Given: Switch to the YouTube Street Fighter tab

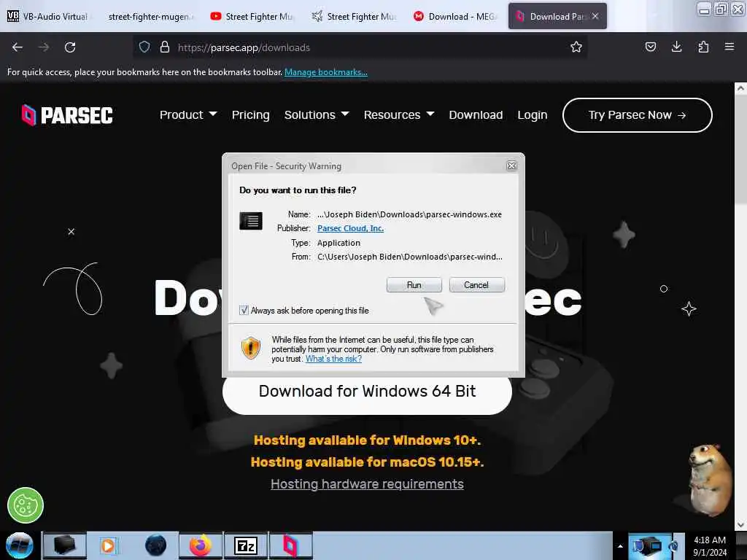Looking at the screenshot, I should coord(252,16).
